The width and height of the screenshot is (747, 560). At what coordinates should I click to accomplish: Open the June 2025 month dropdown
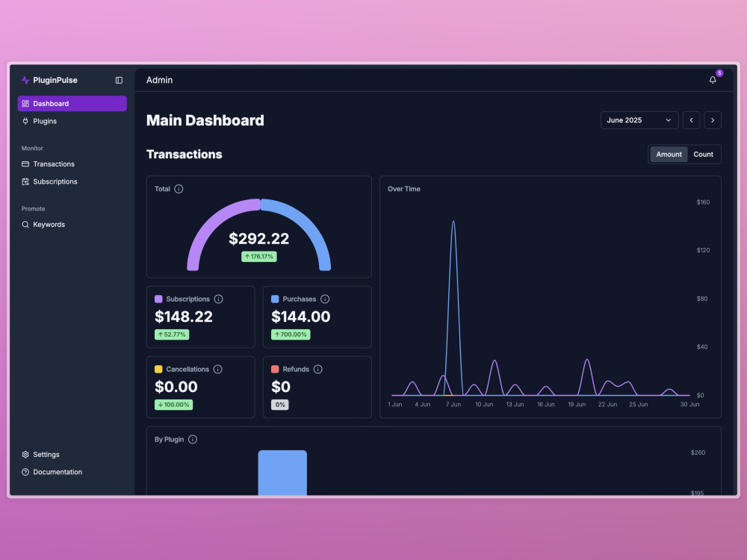[x=639, y=120]
